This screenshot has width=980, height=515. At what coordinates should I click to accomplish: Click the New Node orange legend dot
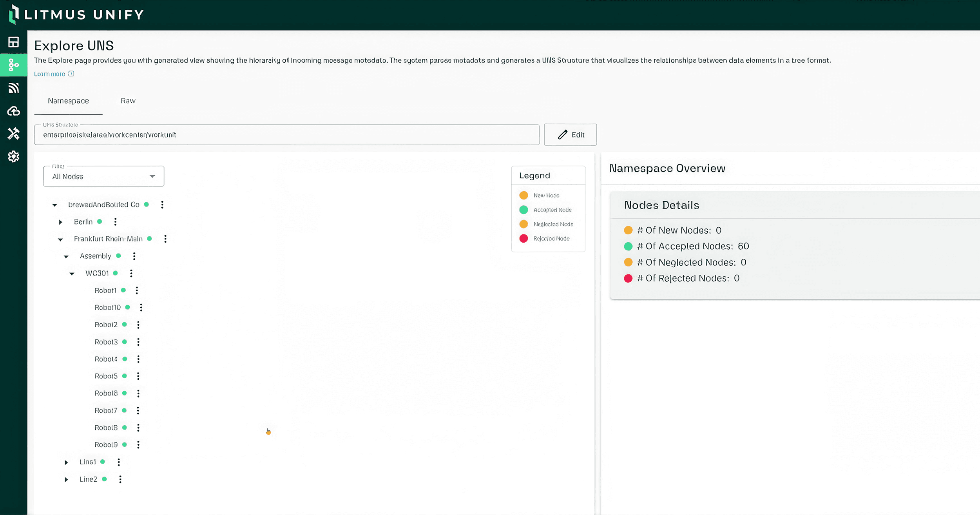coord(524,195)
